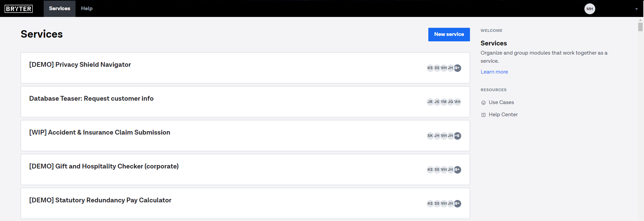Click the 9+ badge on Privacy Shield Navigator
The width and height of the screenshot is (644, 221).
457,68
